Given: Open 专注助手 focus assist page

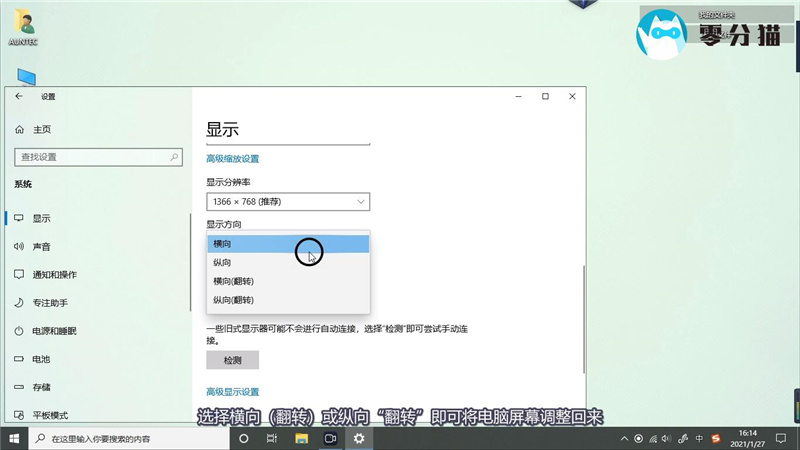Looking at the screenshot, I should click(50, 302).
